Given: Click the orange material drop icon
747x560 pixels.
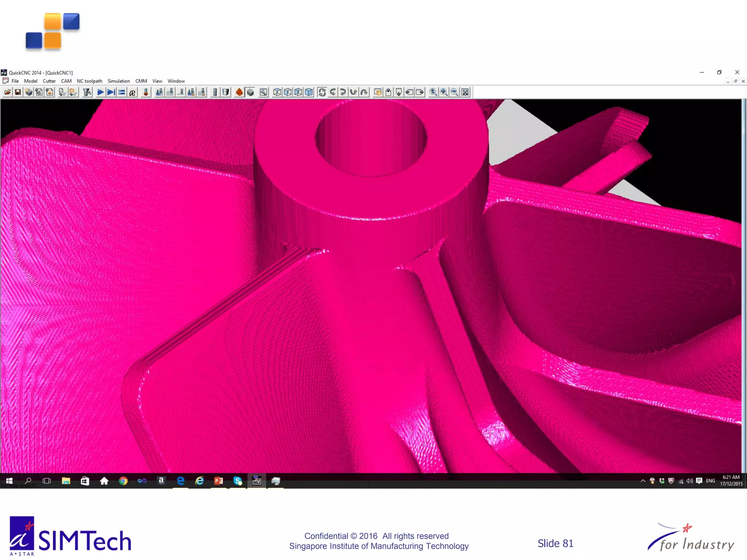Looking at the screenshot, I should pos(239,92).
